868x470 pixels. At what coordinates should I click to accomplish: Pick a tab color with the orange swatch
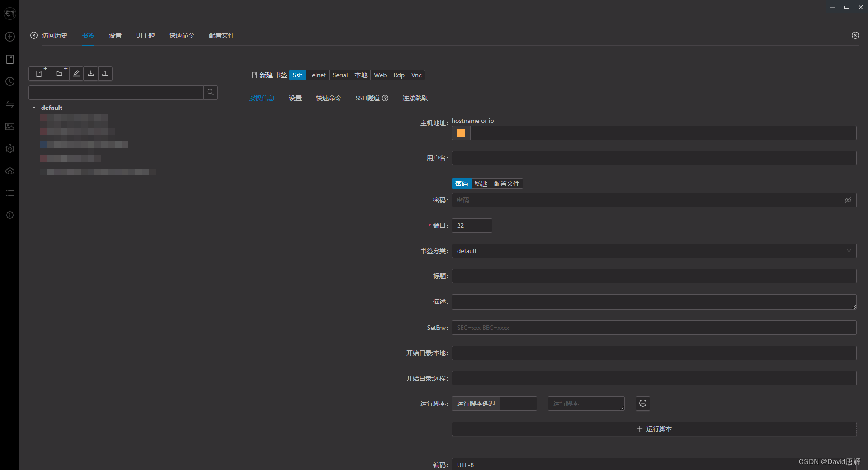(x=461, y=133)
